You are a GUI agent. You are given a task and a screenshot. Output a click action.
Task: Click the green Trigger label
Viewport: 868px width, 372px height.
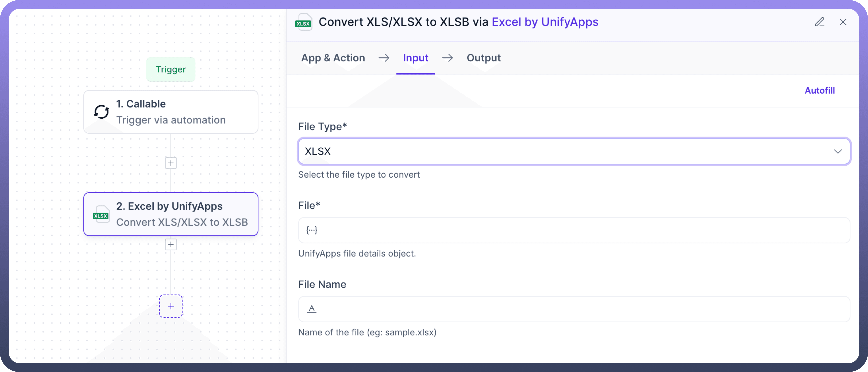[171, 69]
